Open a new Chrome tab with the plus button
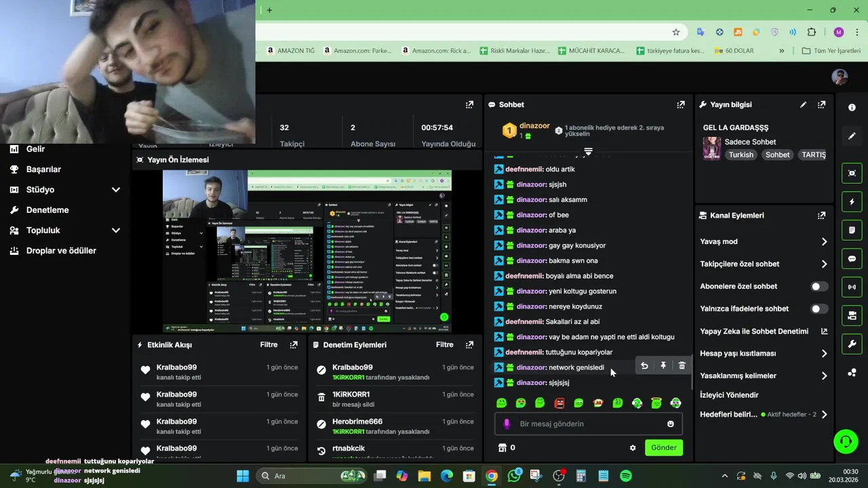This screenshot has width=868, height=488. 269,10
